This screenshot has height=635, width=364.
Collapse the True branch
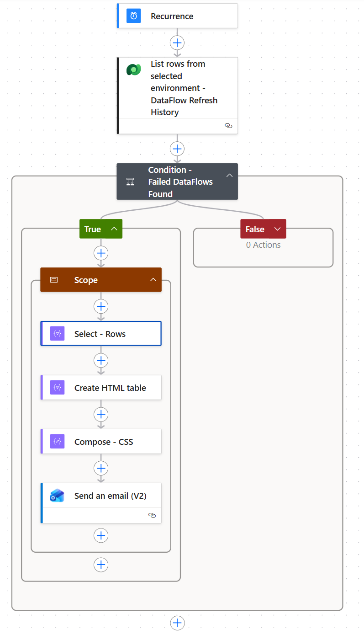[x=114, y=229]
